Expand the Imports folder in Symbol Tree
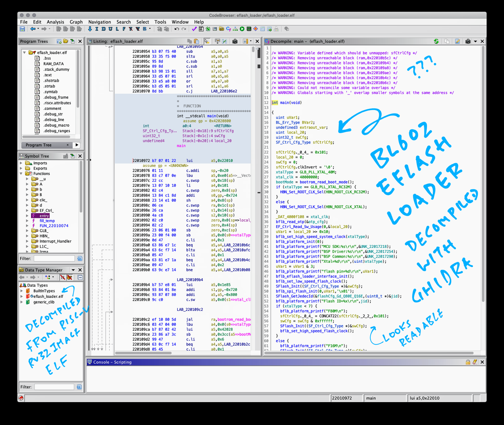The image size is (504, 425). [21, 163]
